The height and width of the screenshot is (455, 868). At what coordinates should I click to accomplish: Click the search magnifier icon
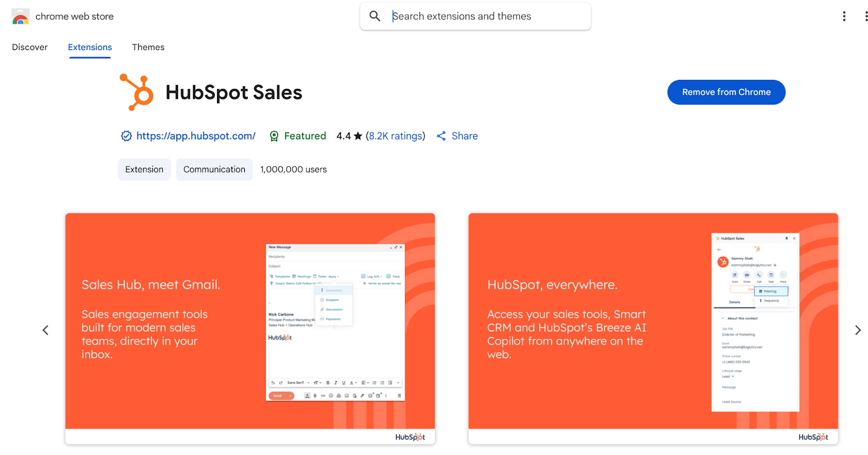click(x=375, y=16)
